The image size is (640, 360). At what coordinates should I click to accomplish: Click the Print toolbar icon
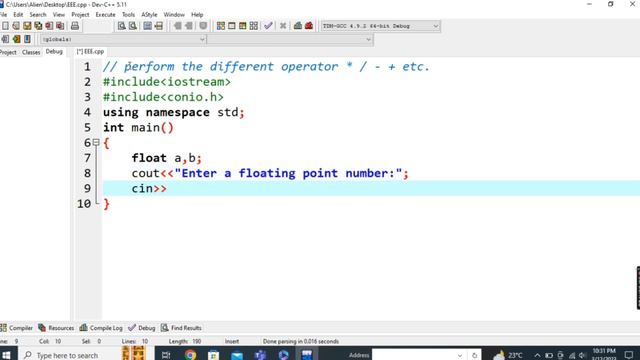[75, 26]
